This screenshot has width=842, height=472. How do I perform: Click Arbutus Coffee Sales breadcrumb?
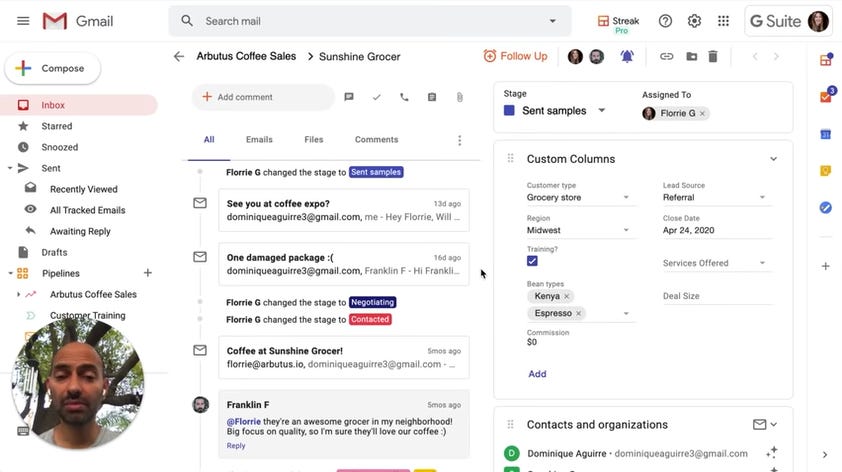click(246, 56)
